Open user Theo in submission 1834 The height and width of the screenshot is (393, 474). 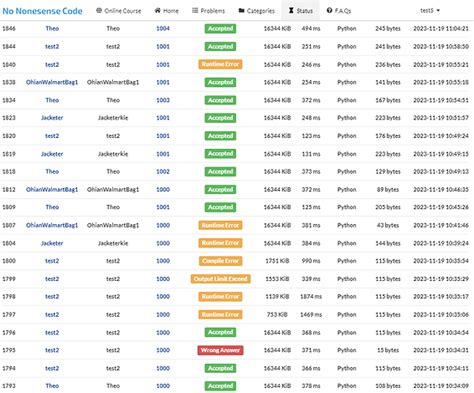coord(52,100)
